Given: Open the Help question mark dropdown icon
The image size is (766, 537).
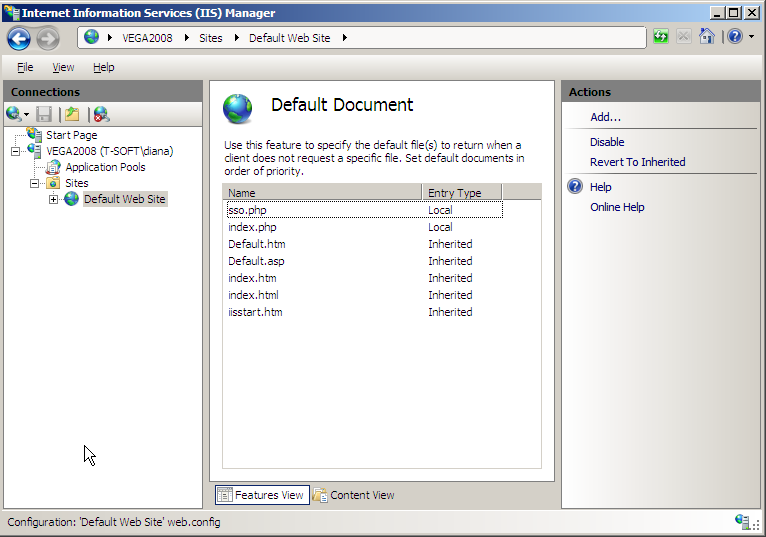Looking at the screenshot, I should point(737,37).
